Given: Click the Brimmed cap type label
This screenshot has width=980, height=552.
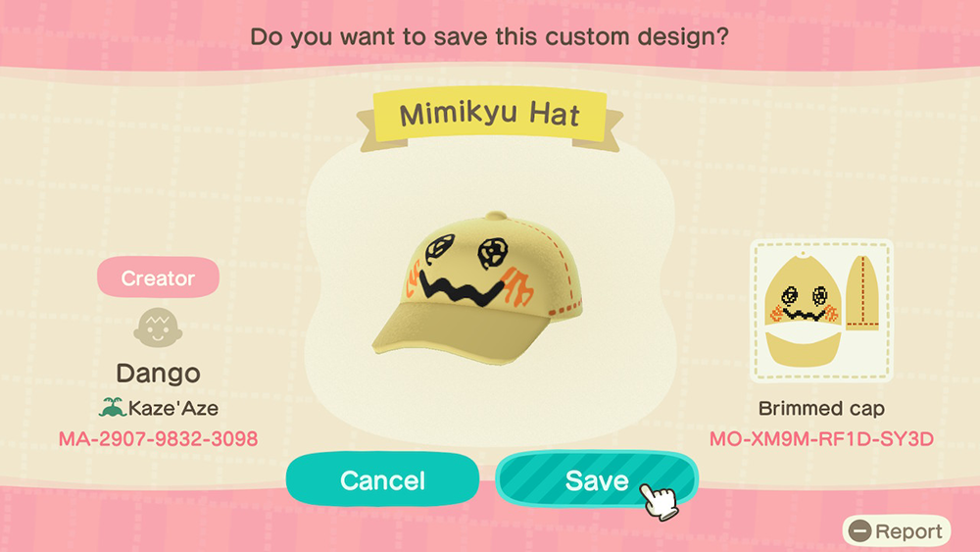Looking at the screenshot, I should [821, 408].
